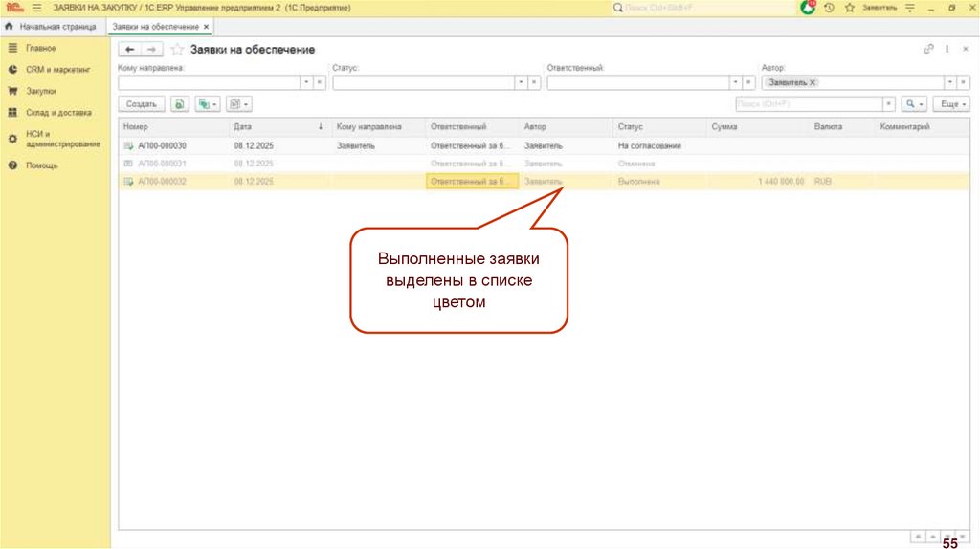Open Помощь section

[x=41, y=165]
